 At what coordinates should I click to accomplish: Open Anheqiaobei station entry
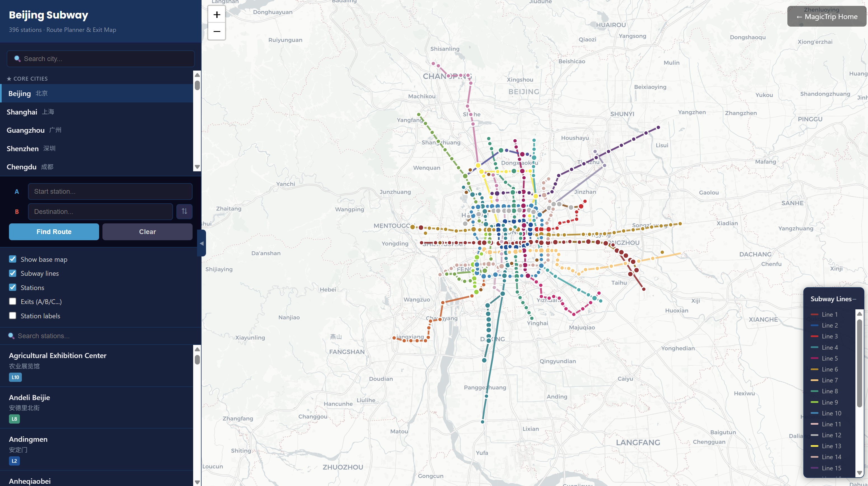96,479
